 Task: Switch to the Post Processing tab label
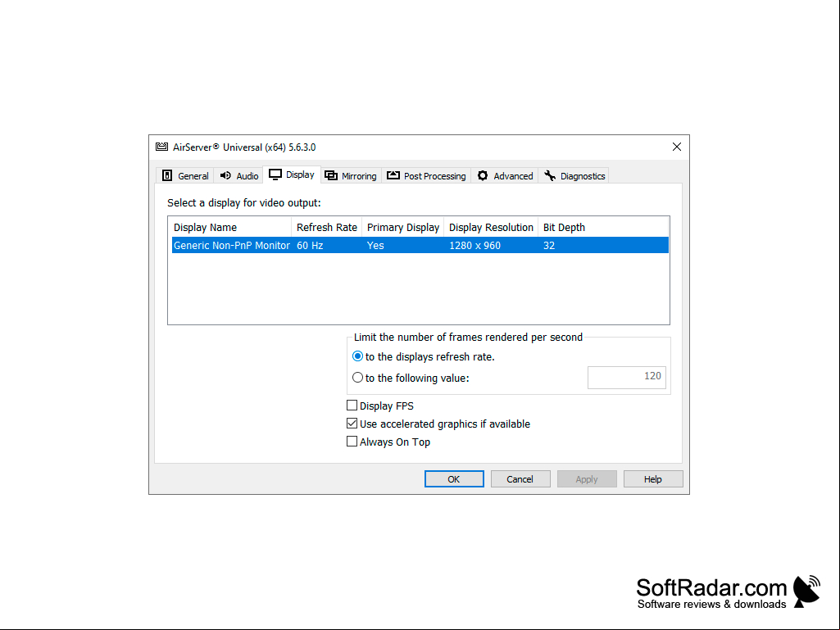coord(435,176)
